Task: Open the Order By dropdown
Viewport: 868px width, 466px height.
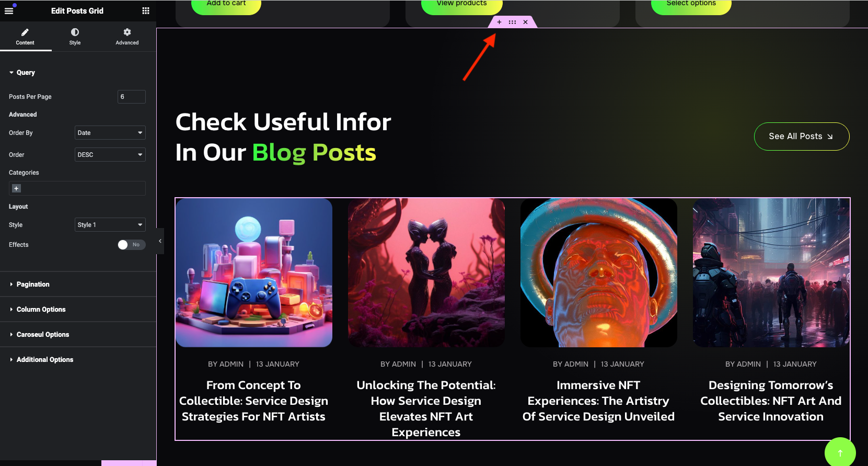Action: [x=110, y=133]
